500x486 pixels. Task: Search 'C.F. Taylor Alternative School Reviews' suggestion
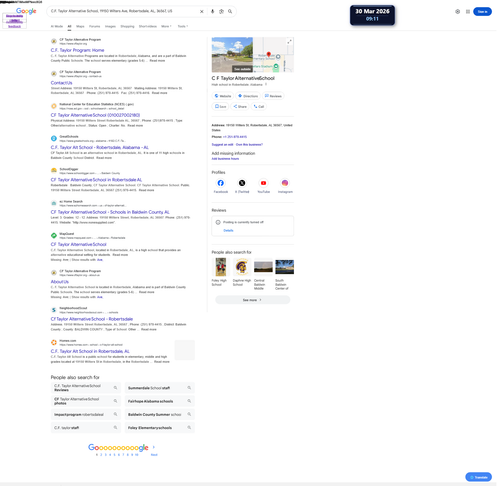click(86, 388)
